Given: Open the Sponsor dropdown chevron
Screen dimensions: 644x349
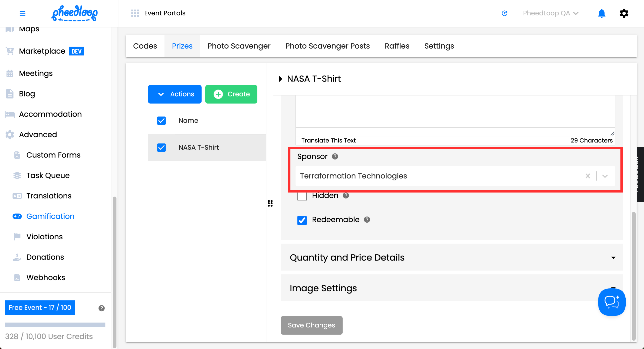Looking at the screenshot, I should [x=605, y=176].
